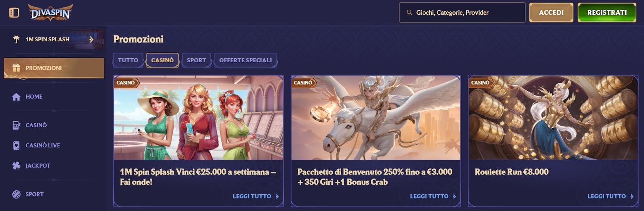The height and width of the screenshot is (211, 644).
Task: Open Leggi Tutto arrow for 1M Spin Splash
Action: [x=277, y=197]
